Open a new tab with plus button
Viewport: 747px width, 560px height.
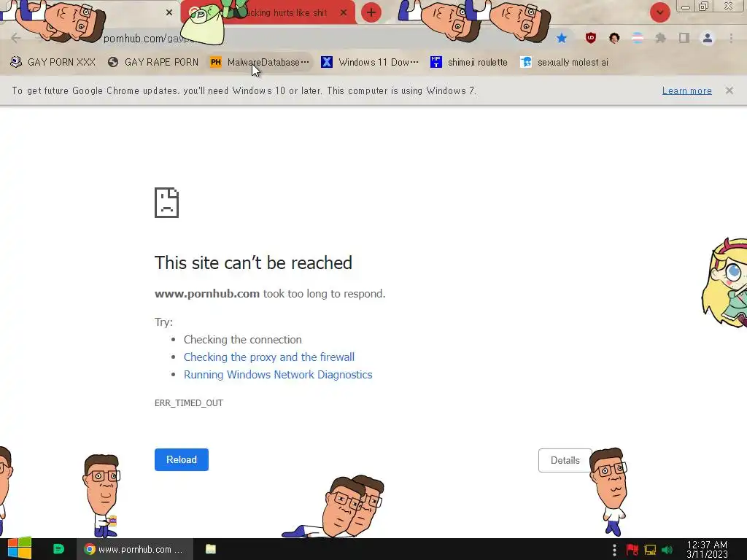click(x=371, y=12)
